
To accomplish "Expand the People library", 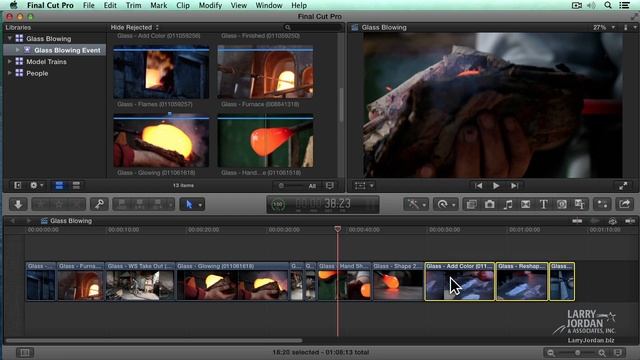I will [10, 73].
